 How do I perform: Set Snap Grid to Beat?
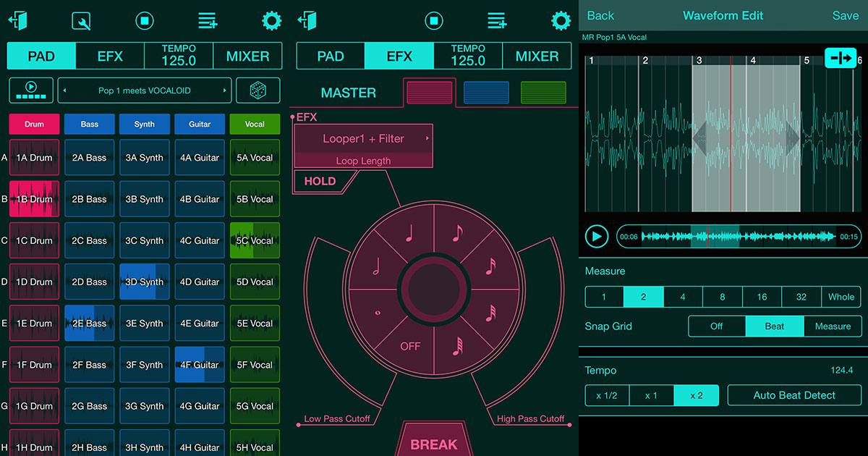[774, 326]
